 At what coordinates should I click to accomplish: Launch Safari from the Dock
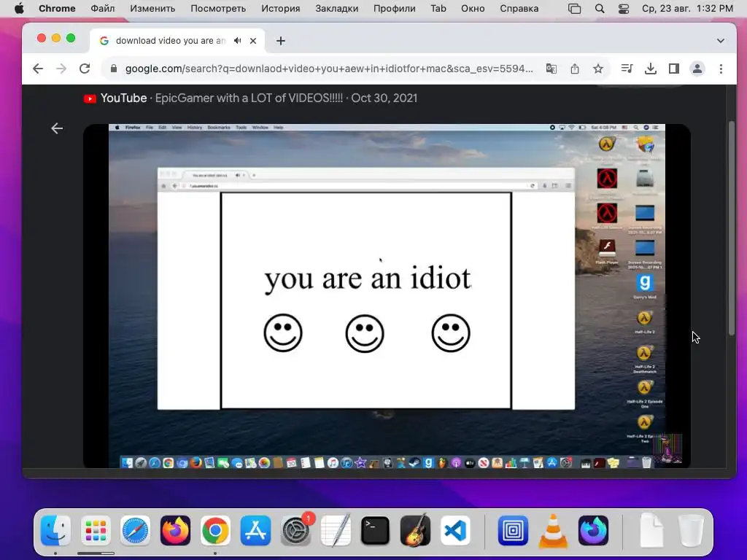[x=135, y=530]
